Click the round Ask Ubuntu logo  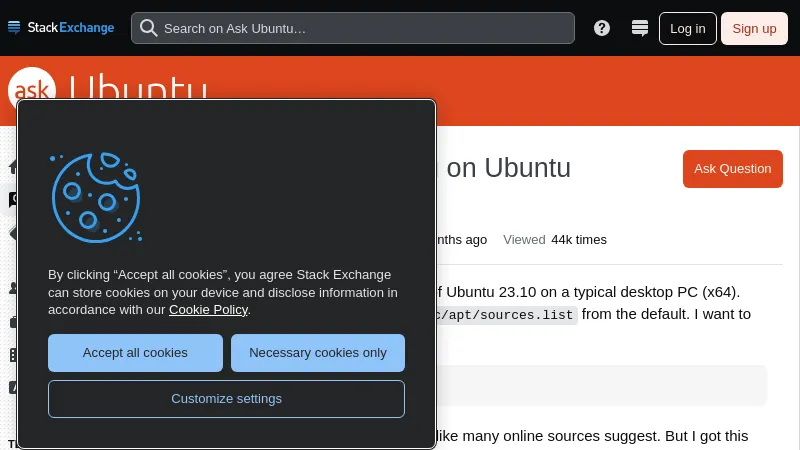tap(32, 90)
